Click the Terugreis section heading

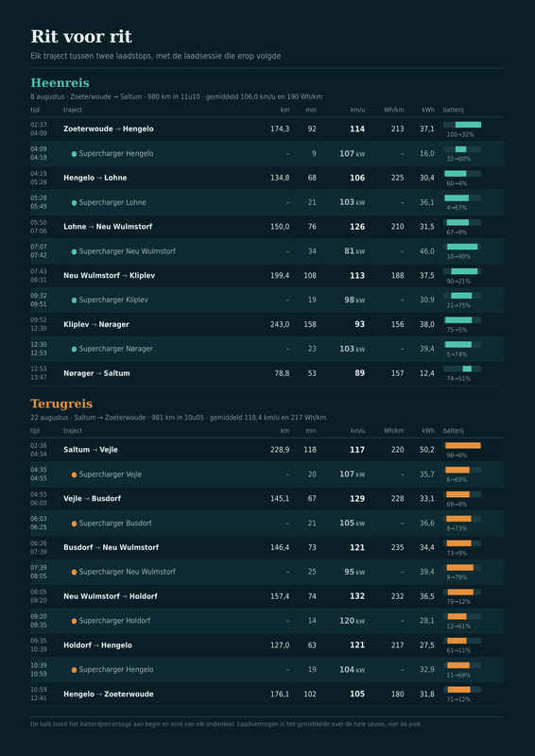point(61,404)
